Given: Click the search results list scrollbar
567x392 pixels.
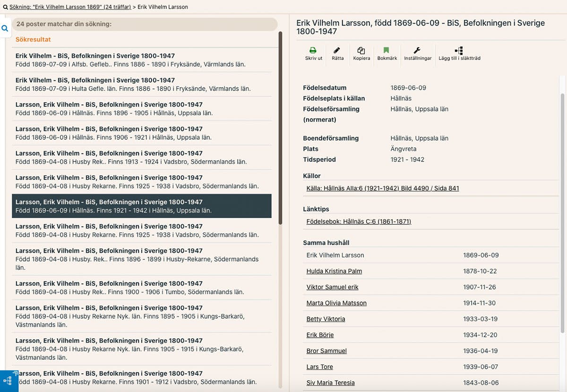Looking at the screenshot, I should pyautogui.click(x=280, y=128).
